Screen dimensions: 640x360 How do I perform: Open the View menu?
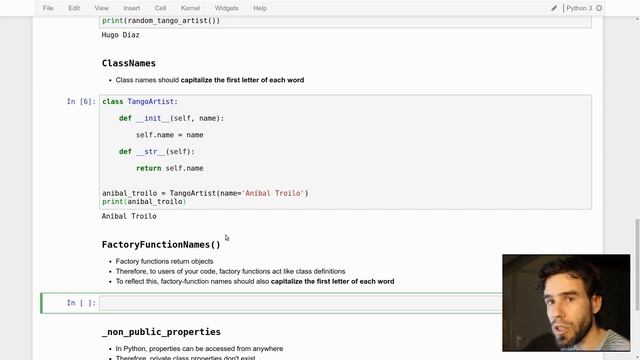tap(101, 8)
